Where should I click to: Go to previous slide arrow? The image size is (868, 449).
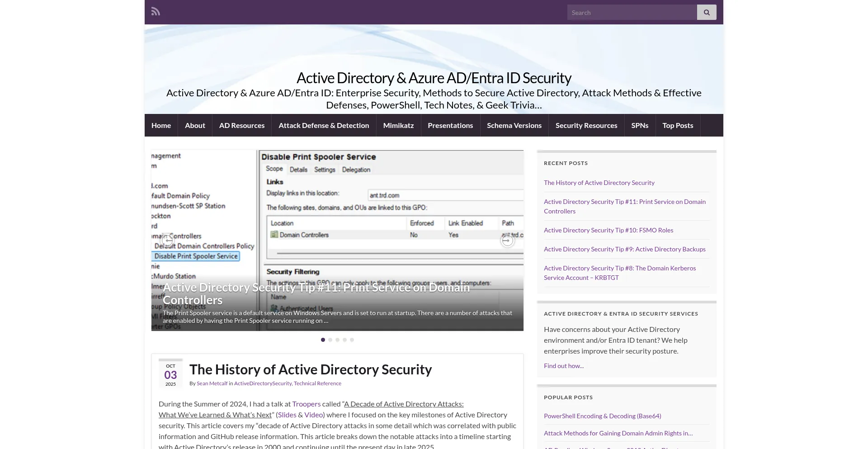[x=168, y=240]
